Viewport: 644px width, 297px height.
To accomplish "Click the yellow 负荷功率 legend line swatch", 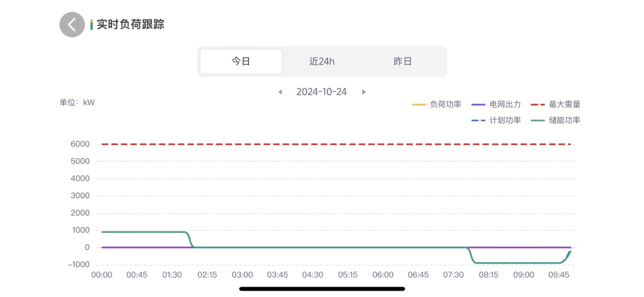I will [419, 104].
